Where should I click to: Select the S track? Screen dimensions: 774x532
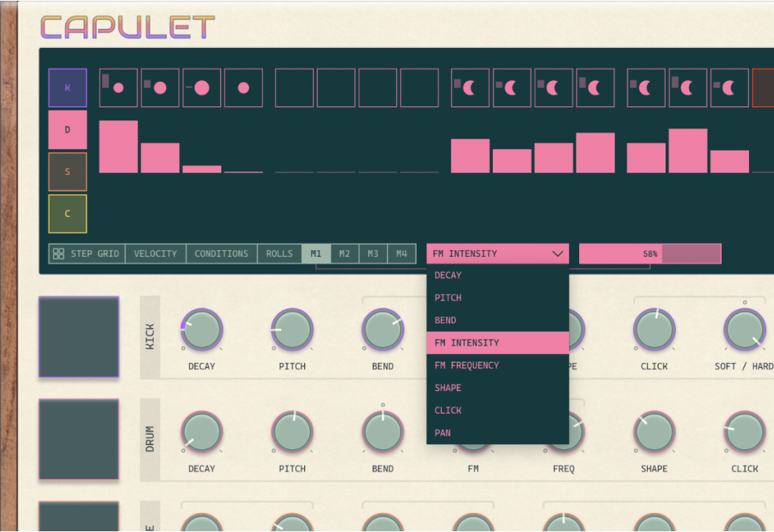coord(67,171)
